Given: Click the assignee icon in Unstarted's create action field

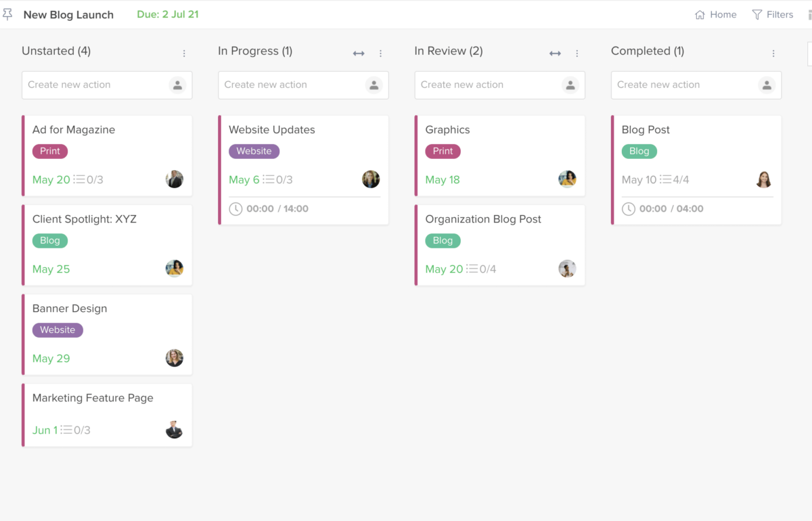Looking at the screenshot, I should click(x=177, y=85).
